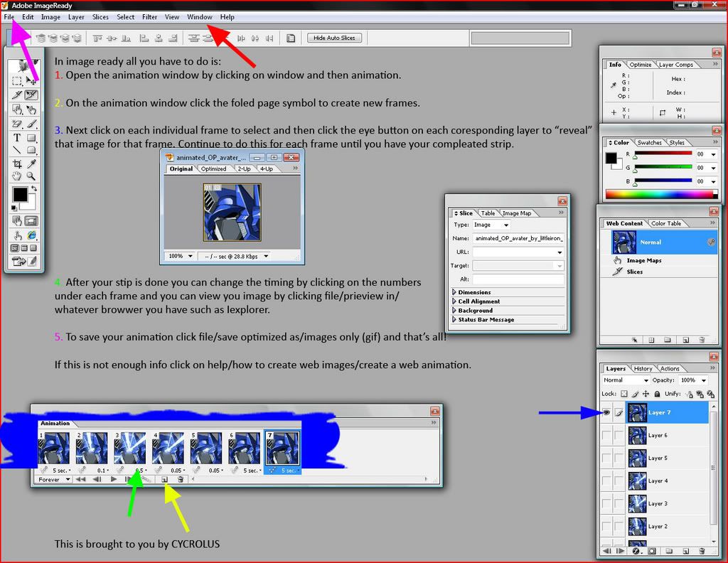Click the foreground color swatch in toolbox
The image size is (728, 563).
19,195
